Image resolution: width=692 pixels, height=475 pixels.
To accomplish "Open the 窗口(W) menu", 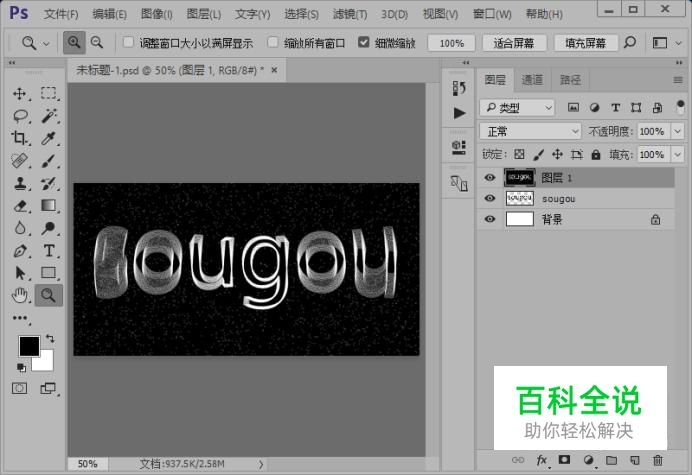I will click(x=492, y=14).
